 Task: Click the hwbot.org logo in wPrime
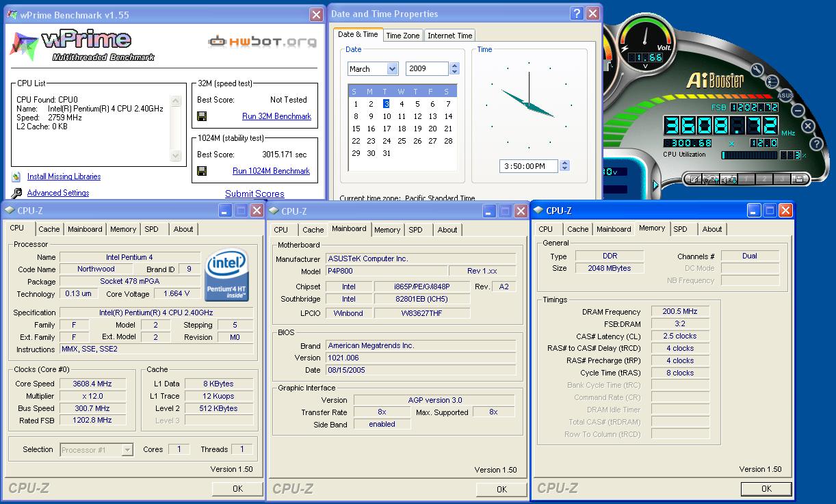(x=263, y=42)
